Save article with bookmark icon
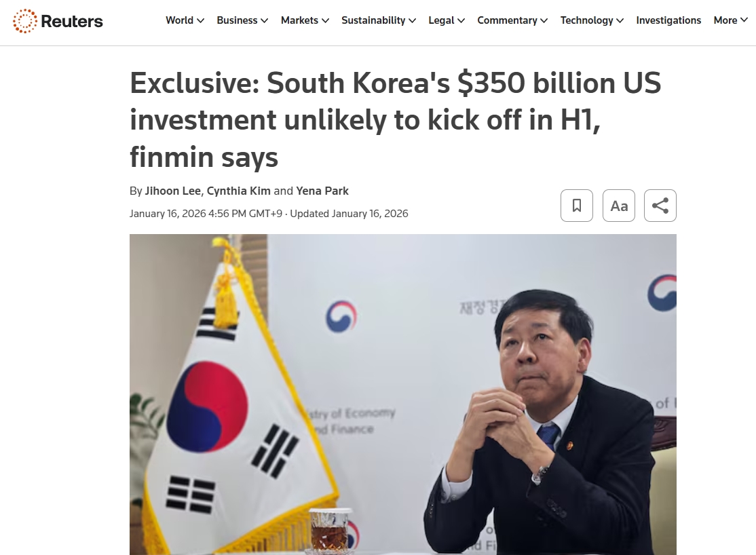The width and height of the screenshot is (756, 555). [577, 206]
